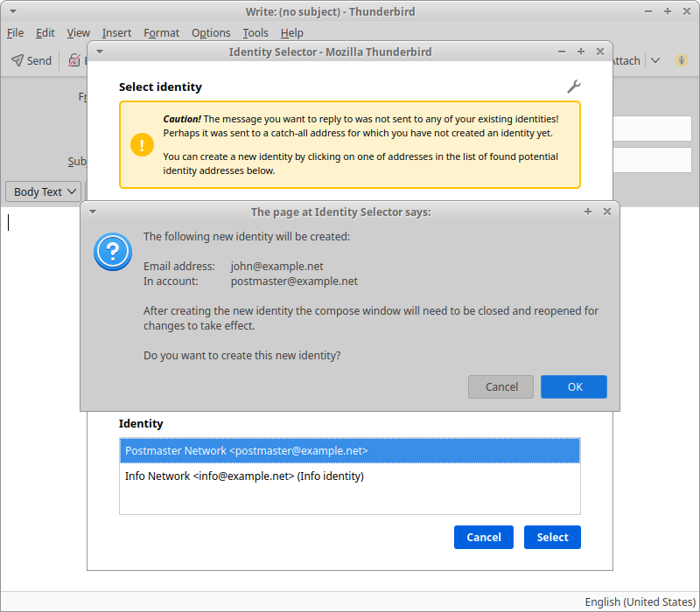The width and height of the screenshot is (700, 612).
Task: Open the View menu
Action: click(78, 33)
